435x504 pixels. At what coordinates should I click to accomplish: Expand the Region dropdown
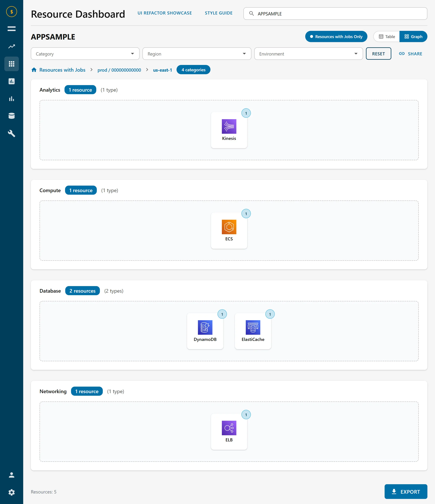coord(197,54)
